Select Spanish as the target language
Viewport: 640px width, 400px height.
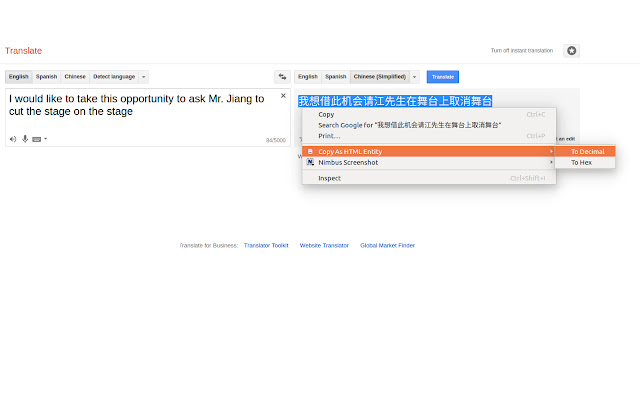click(335, 76)
